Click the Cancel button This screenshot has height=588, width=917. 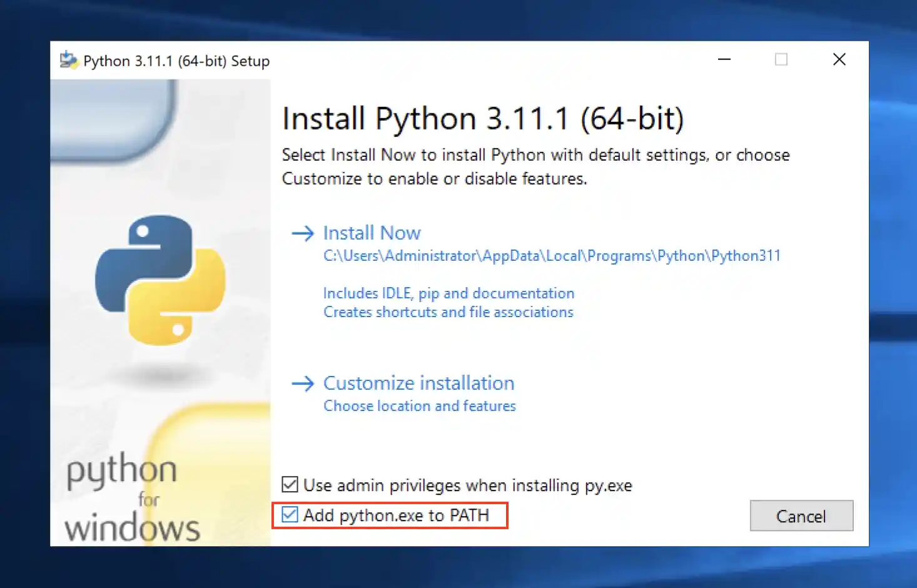tap(801, 515)
